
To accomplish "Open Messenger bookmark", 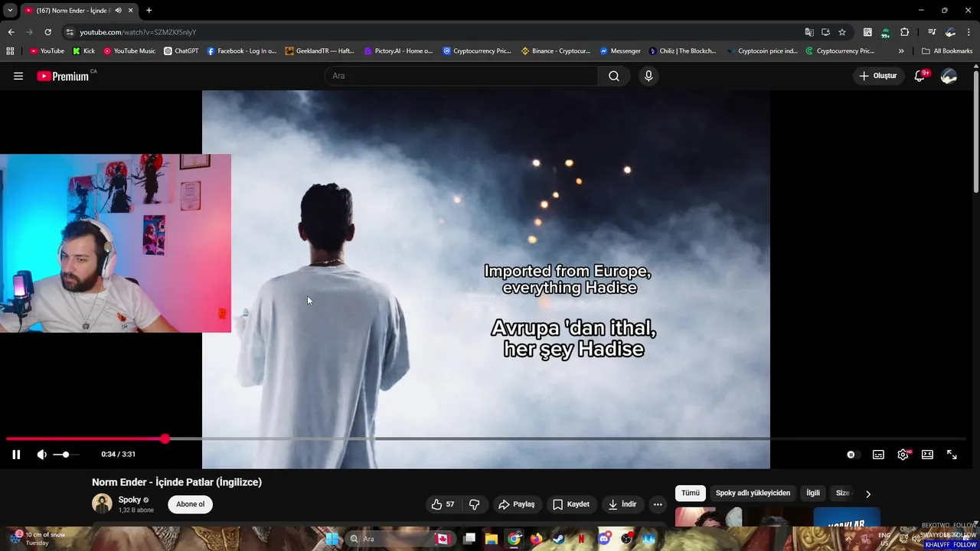I will 620,51.
